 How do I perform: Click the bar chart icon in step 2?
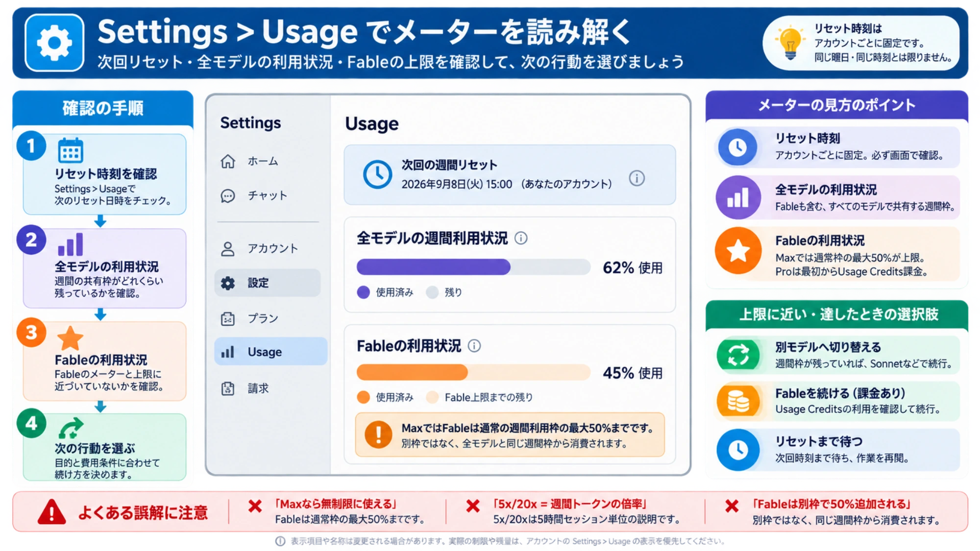tap(71, 244)
